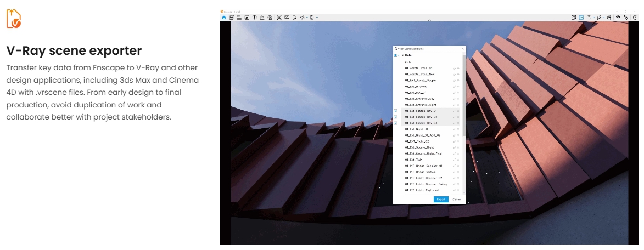Screen dimensions: 644x250
Task: Open the first small dropdown arrow in right toolbar
Action: [594, 18]
